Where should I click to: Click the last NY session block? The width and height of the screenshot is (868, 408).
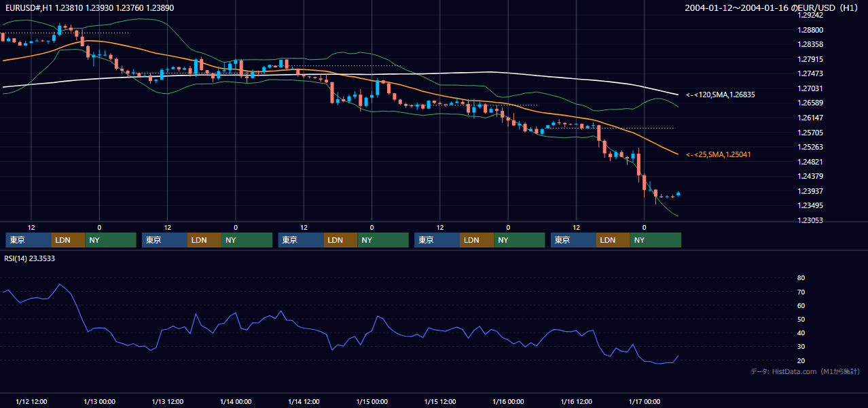pyautogui.click(x=655, y=240)
